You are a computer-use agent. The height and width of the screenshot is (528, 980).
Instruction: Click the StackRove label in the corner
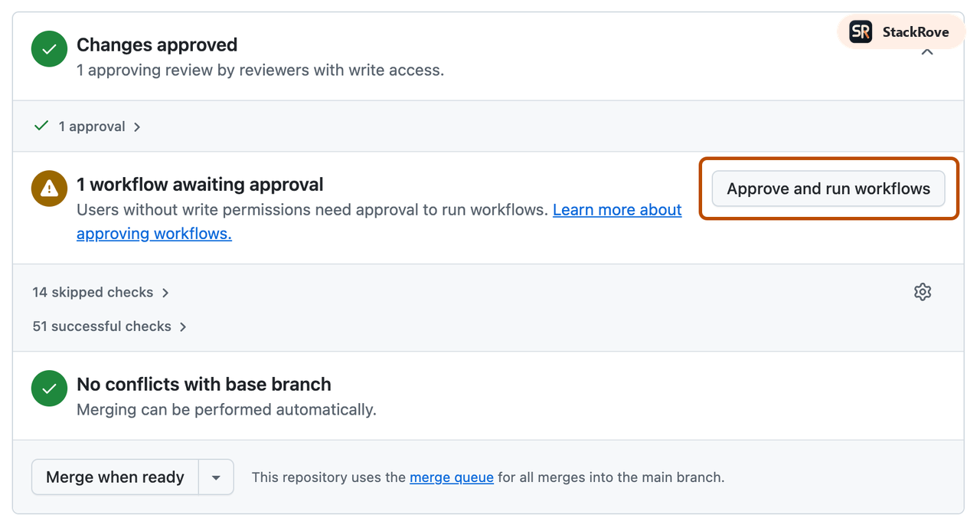click(916, 31)
